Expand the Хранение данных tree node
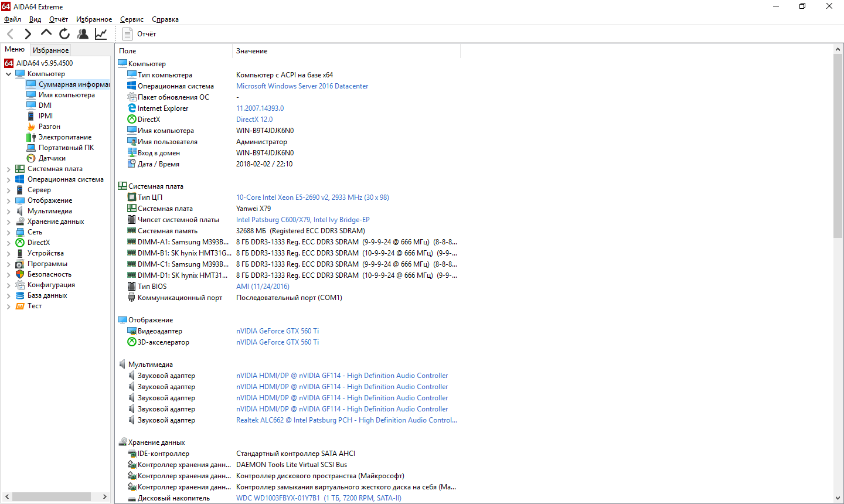 [8, 222]
